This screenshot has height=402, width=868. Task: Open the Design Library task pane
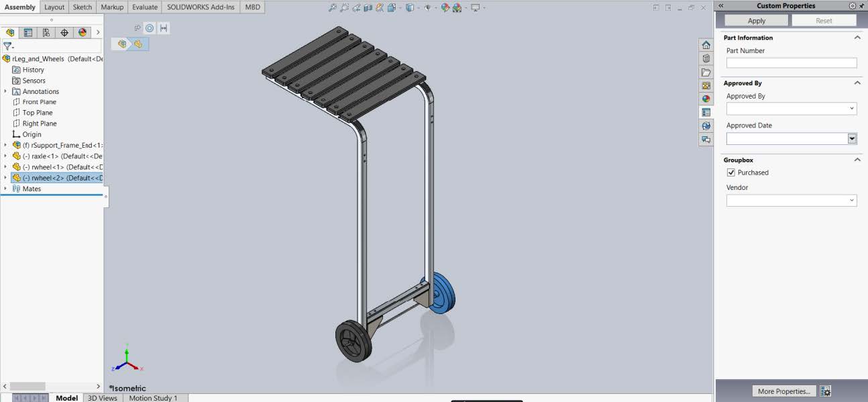(706, 58)
